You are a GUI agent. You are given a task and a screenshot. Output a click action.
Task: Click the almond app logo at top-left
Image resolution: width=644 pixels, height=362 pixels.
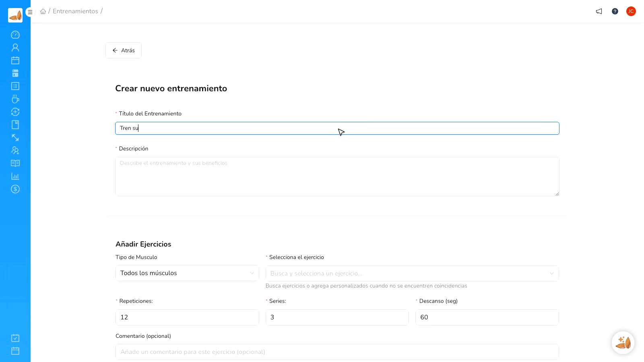click(x=15, y=15)
